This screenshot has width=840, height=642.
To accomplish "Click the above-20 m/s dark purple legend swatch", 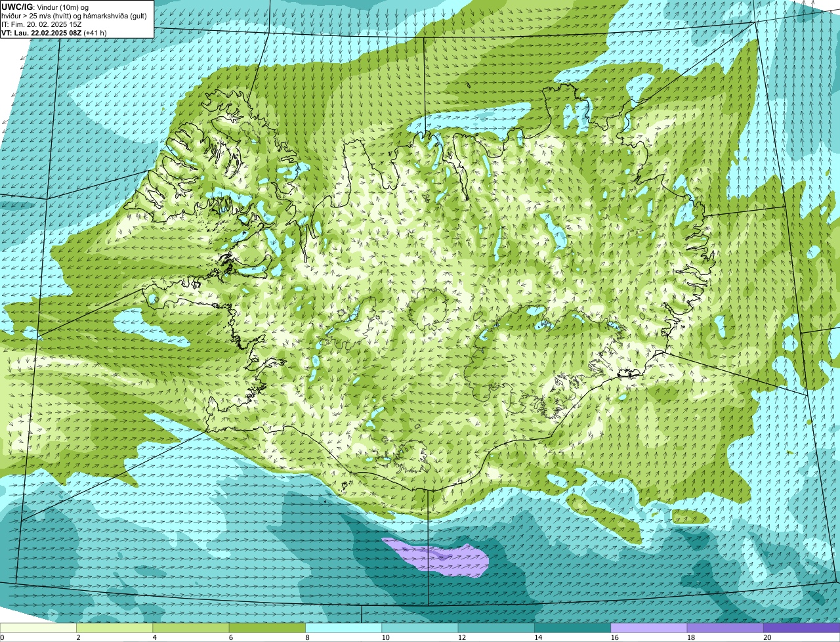I will coord(801,628).
